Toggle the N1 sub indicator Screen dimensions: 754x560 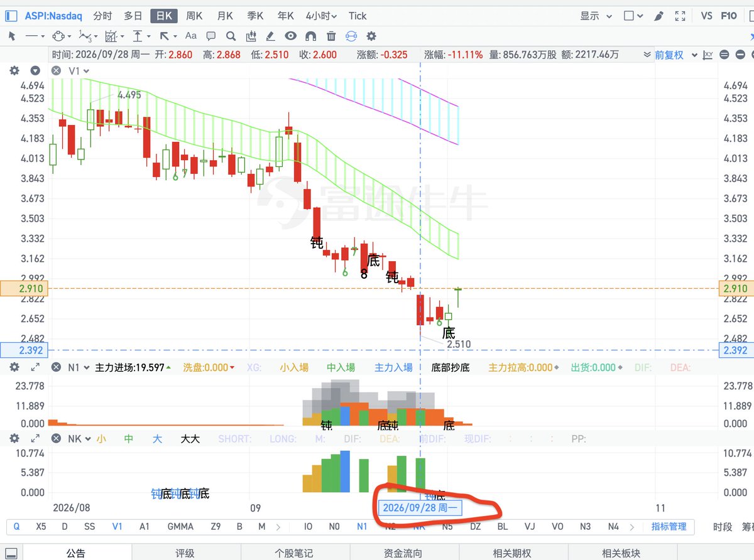[362, 527]
